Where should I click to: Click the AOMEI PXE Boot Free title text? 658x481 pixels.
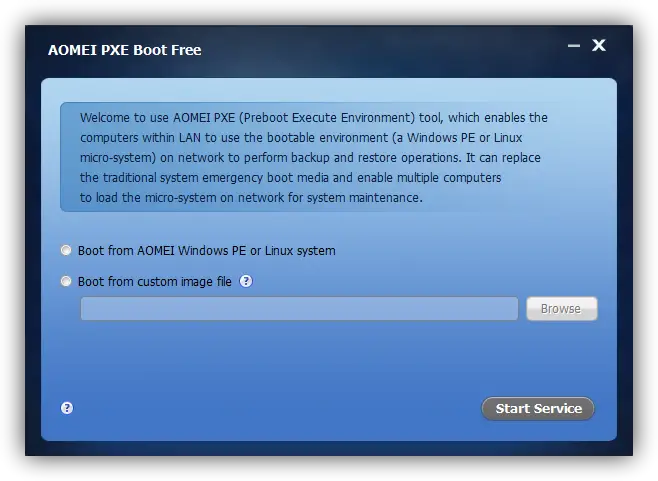coord(125,50)
